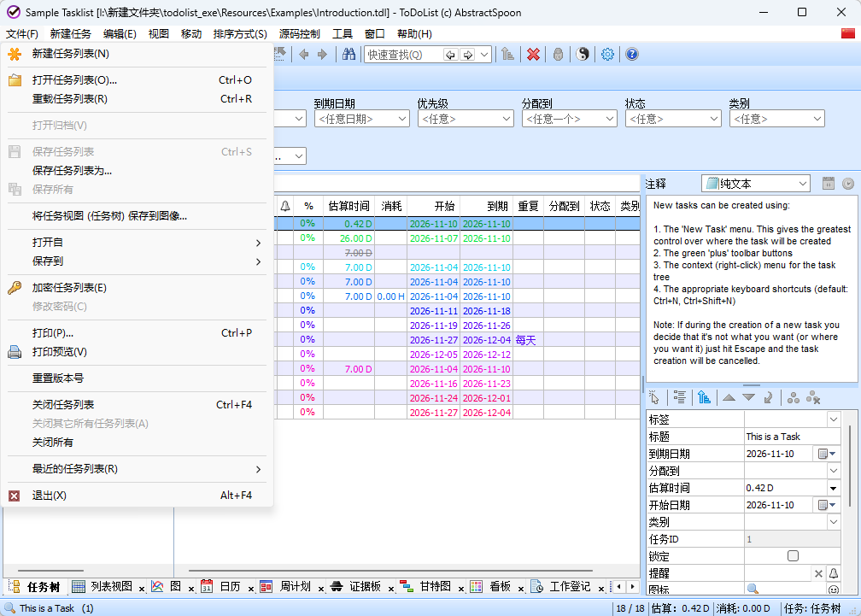The image size is (861, 616).
Task: Click the 估算时间 column header
Action: 348,206
